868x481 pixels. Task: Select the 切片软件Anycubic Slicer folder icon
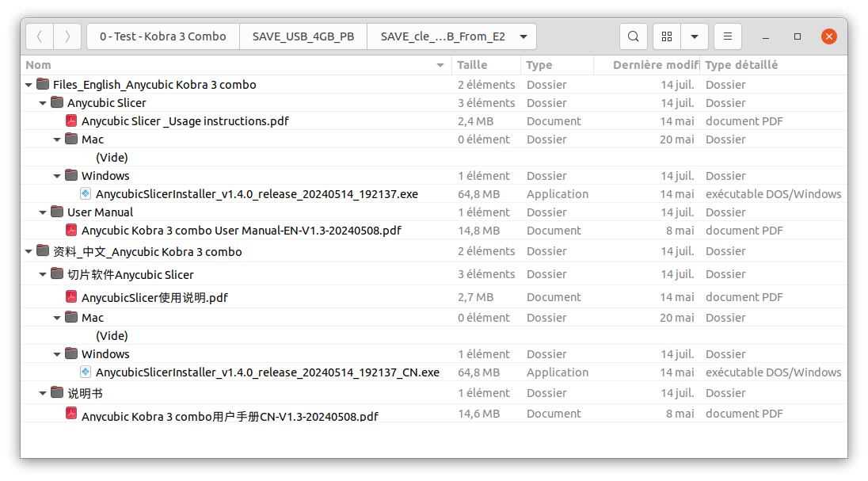point(57,273)
